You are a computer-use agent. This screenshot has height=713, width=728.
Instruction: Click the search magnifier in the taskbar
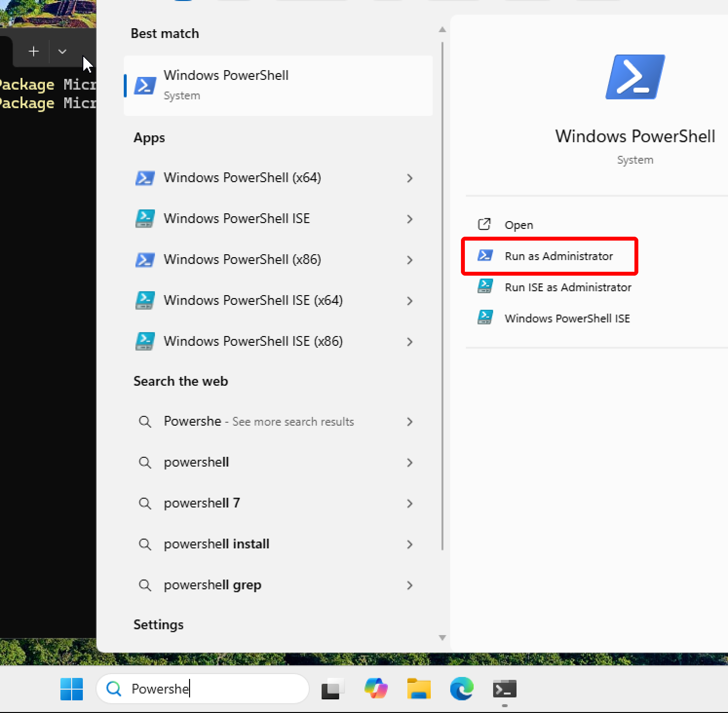114,689
